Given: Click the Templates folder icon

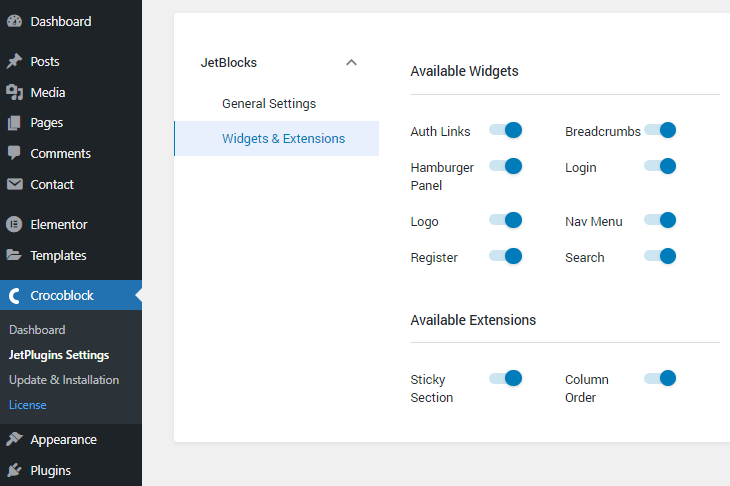Looking at the screenshot, I should click(x=14, y=255).
